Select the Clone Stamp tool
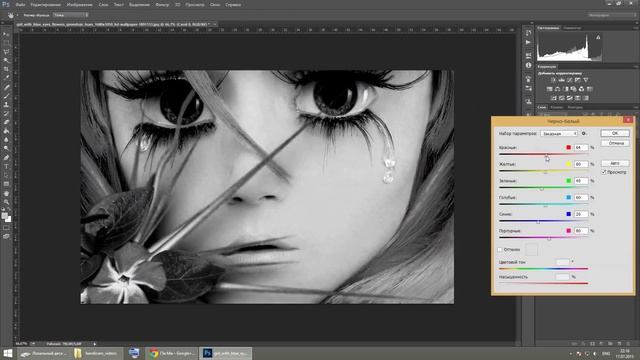This screenshot has height=360, width=640. click(x=6, y=105)
